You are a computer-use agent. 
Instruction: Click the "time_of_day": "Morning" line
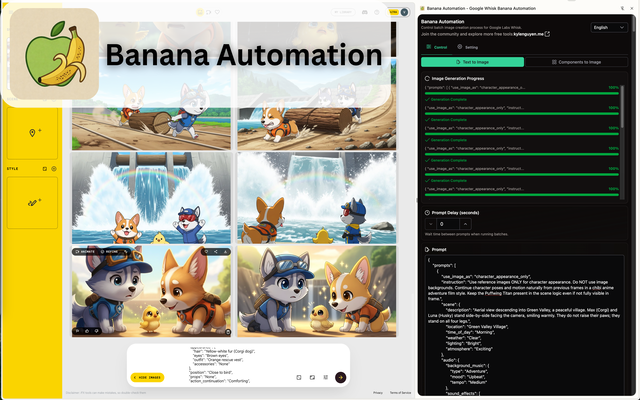click(x=470, y=332)
